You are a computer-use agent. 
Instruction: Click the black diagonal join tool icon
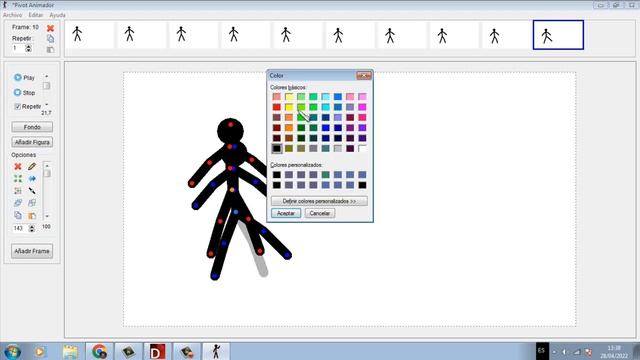(x=32, y=191)
